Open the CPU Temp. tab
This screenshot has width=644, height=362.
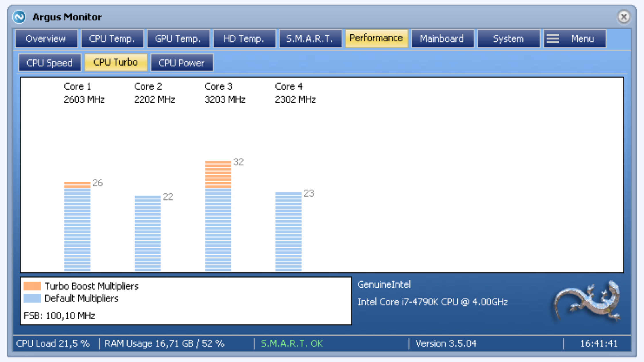point(112,38)
